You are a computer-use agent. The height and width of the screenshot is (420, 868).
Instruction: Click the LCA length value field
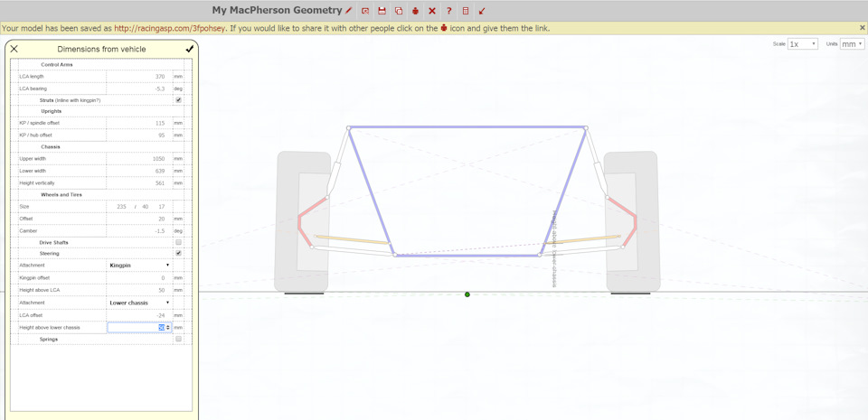pos(139,76)
